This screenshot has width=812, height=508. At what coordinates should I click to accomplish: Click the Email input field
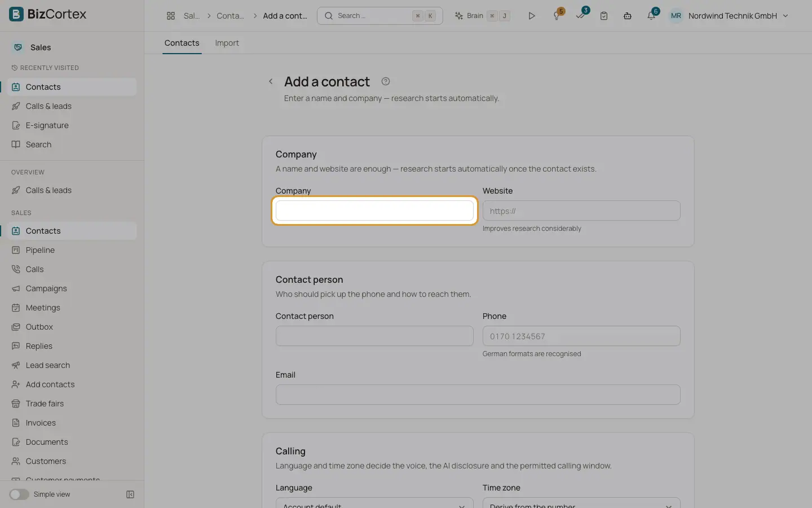478,395
